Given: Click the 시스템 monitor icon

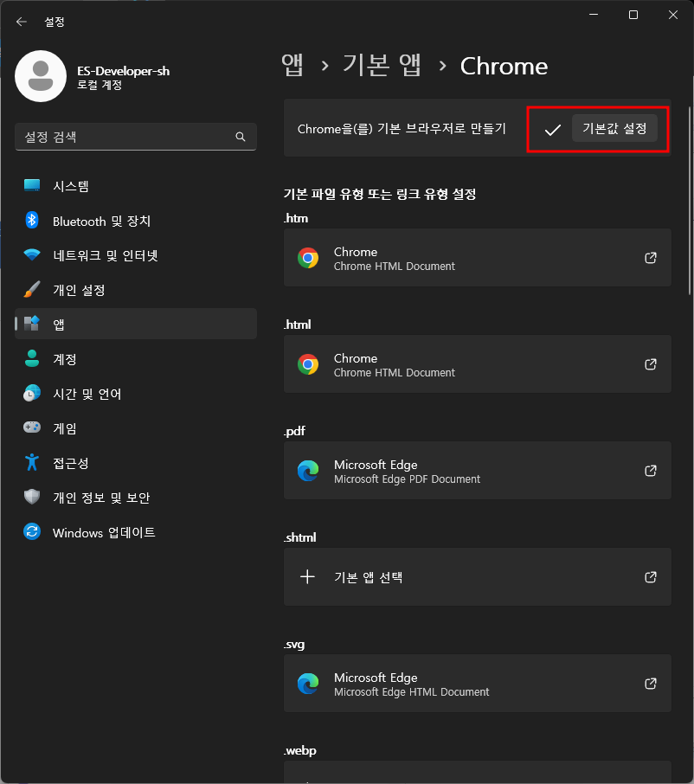Looking at the screenshot, I should point(32,185).
